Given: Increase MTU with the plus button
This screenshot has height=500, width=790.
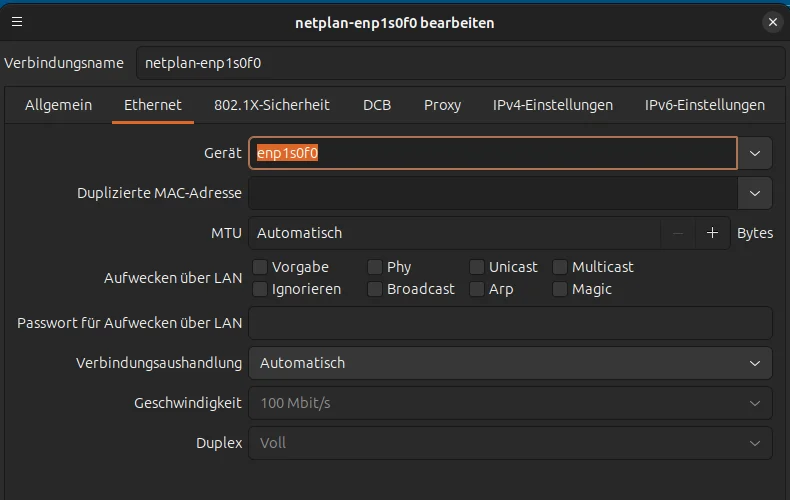Looking at the screenshot, I should click(712, 233).
